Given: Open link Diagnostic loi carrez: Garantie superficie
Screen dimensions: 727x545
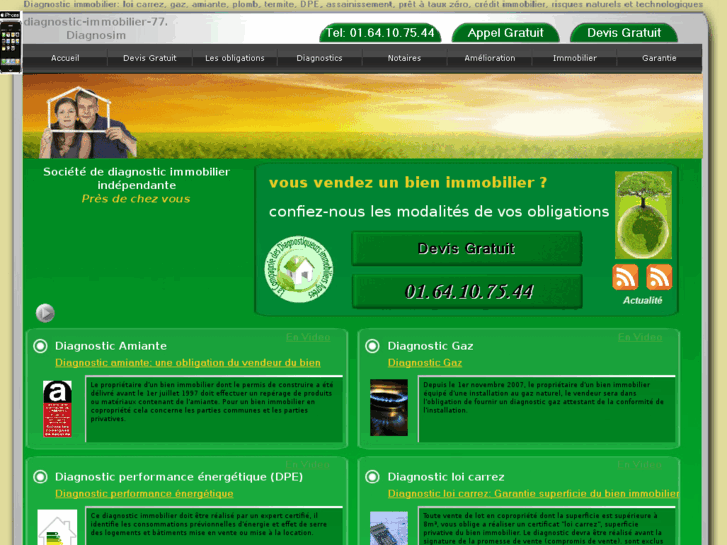Looking at the screenshot, I should 533,494.
